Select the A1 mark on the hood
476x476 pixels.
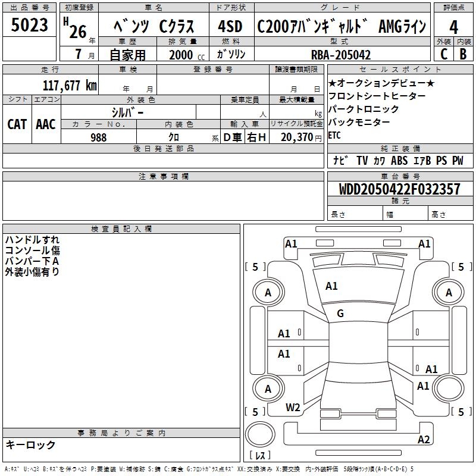pos(331,286)
